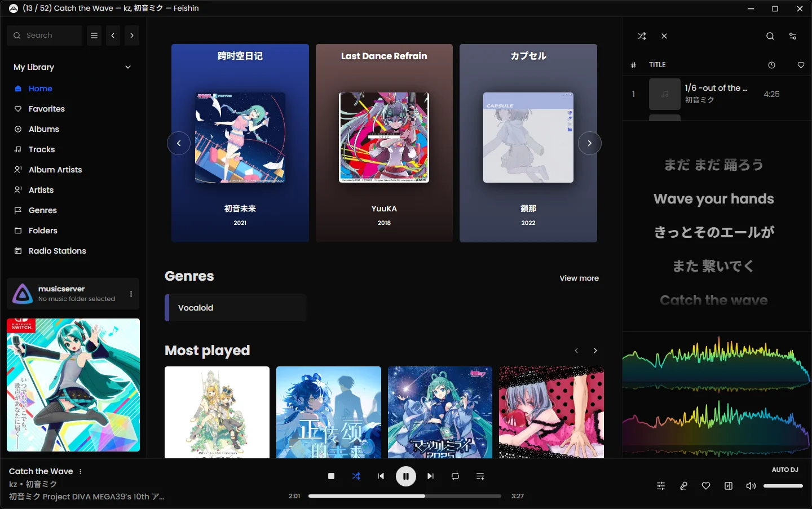812x509 pixels.
Task: Open the Vocaloid genre
Action: (236, 308)
